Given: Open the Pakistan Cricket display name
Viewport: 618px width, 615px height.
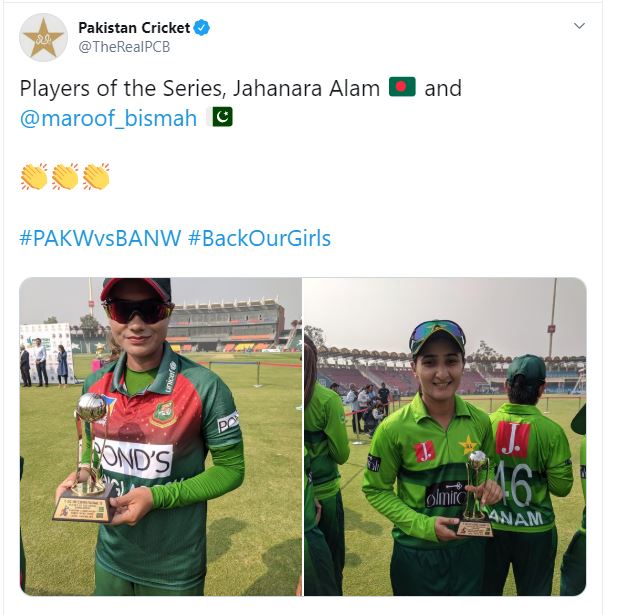Looking at the screenshot, I should point(134,28).
